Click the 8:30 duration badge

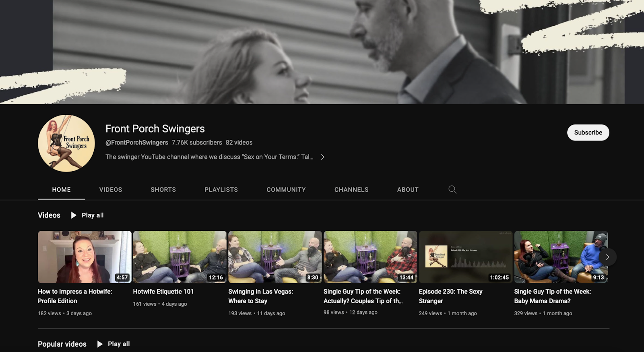tap(313, 277)
